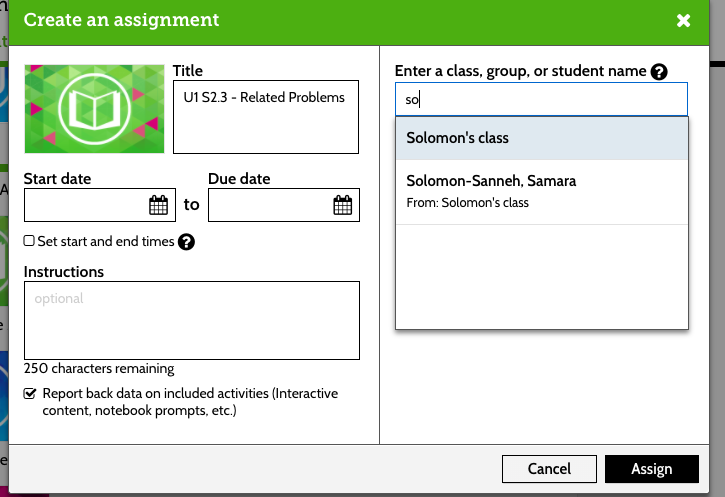Open the Due date calendar picker
The width and height of the screenshot is (725, 497).
tap(343, 205)
